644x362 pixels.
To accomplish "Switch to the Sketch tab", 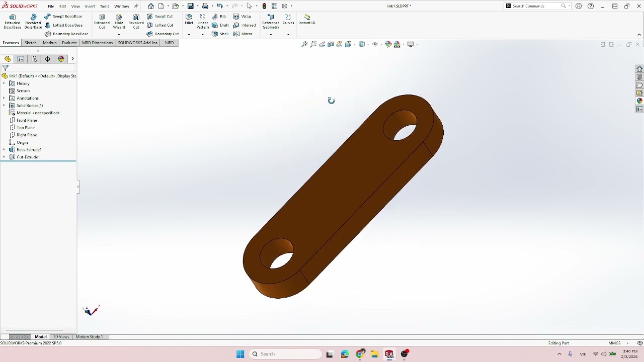I will tap(31, 43).
